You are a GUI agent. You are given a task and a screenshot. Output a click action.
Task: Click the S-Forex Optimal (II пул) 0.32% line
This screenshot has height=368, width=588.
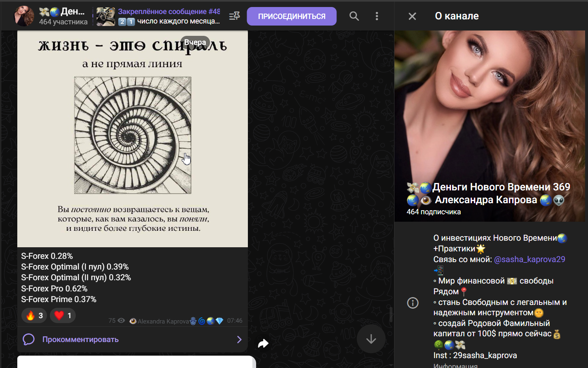coord(76,277)
